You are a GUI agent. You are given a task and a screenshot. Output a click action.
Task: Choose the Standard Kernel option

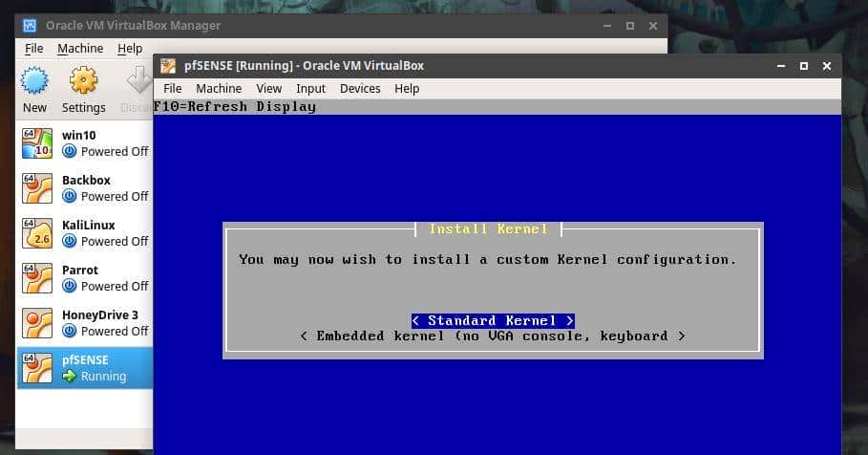point(493,321)
